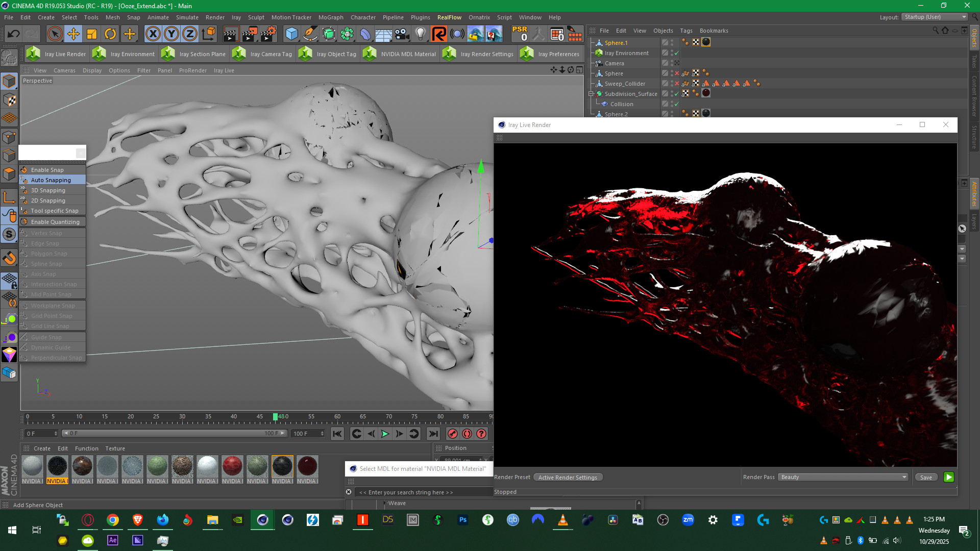This screenshot has height=551, width=980.
Task: Click the Undo arrow icon
Action: (x=14, y=34)
